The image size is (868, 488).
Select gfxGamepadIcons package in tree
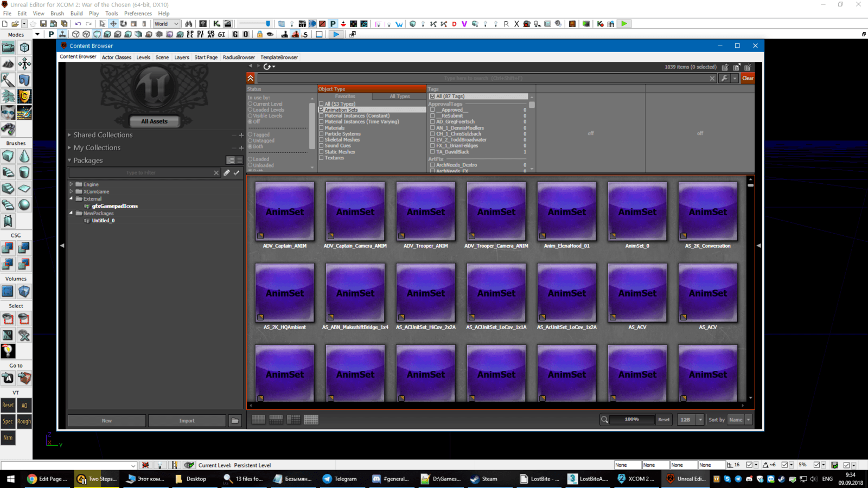tap(114, 206)
